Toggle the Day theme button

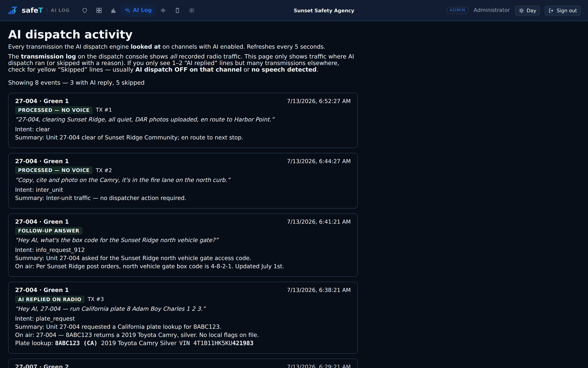pos(527,11)
